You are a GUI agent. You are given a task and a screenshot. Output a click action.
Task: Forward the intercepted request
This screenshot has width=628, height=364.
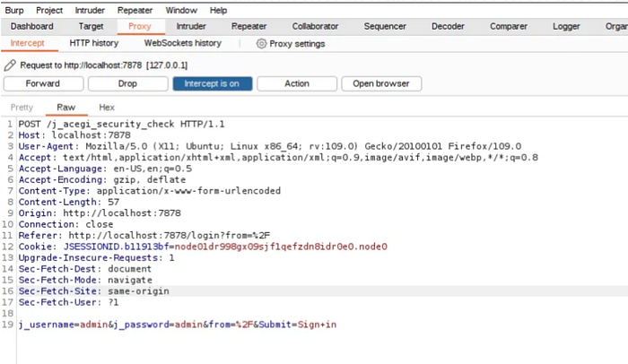tap(43, 83)
